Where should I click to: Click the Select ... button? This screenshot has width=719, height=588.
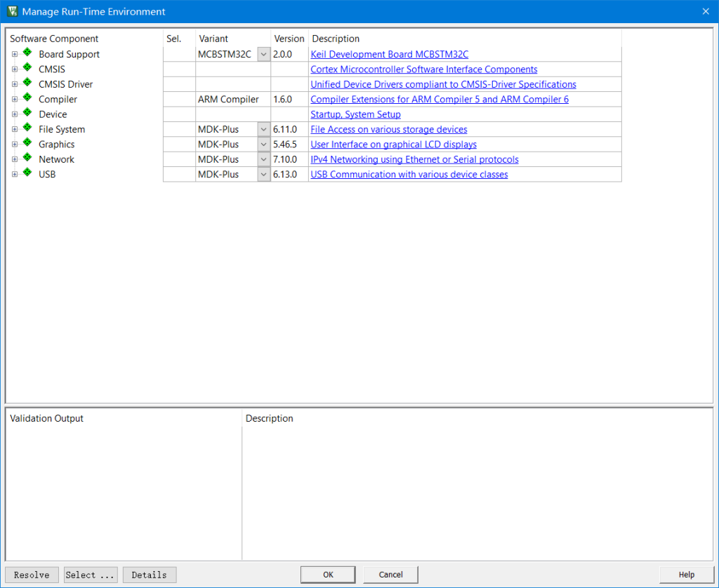click(91, 575)
